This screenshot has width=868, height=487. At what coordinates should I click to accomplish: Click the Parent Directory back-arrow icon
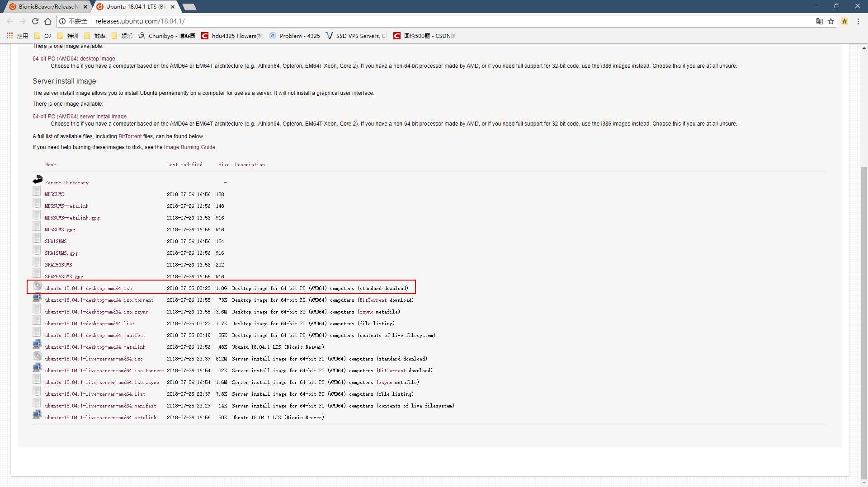click(38, 179)
